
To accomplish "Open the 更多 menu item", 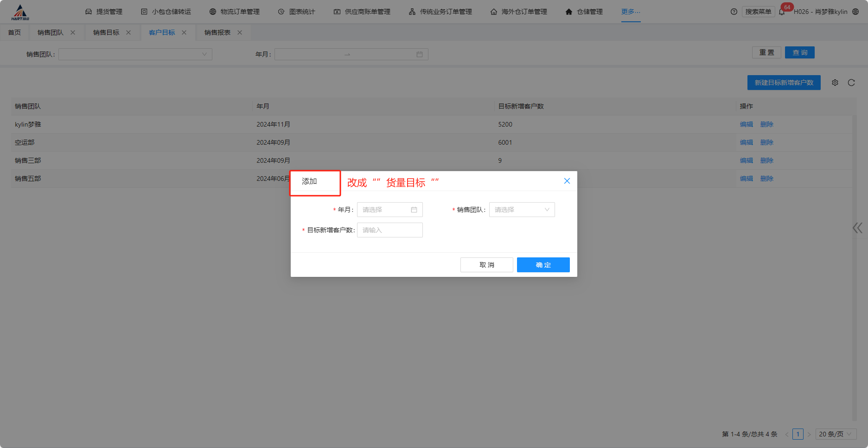I will pyautogui.click(x=631, y=12).
